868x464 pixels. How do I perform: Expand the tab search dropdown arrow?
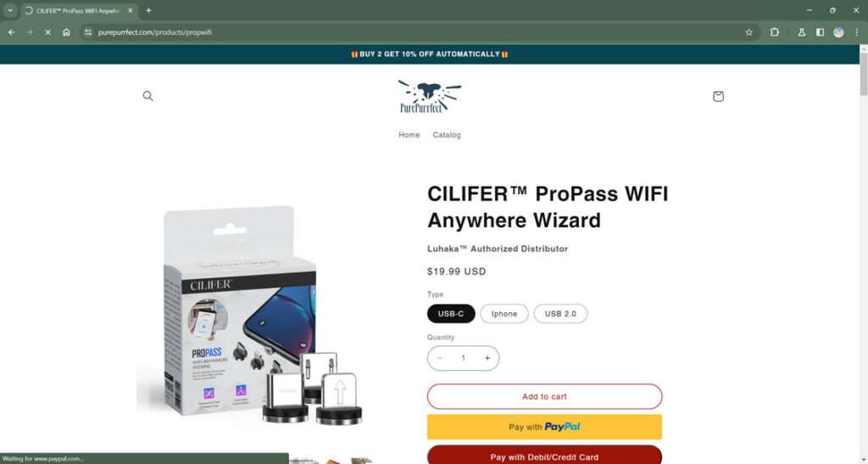10,10
